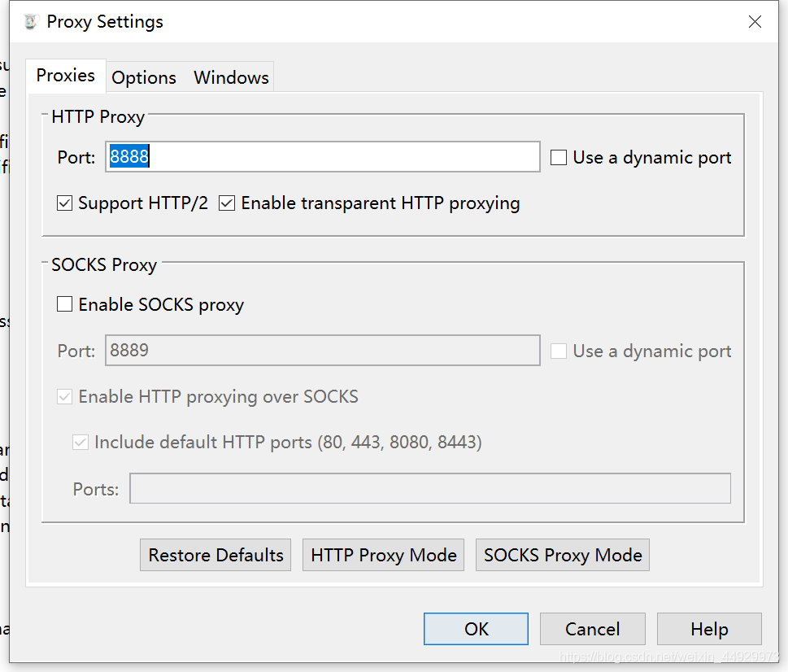Switch to the Windows tab
The width and height of the screenshot is (788, 672).
[x=232, y=77]
